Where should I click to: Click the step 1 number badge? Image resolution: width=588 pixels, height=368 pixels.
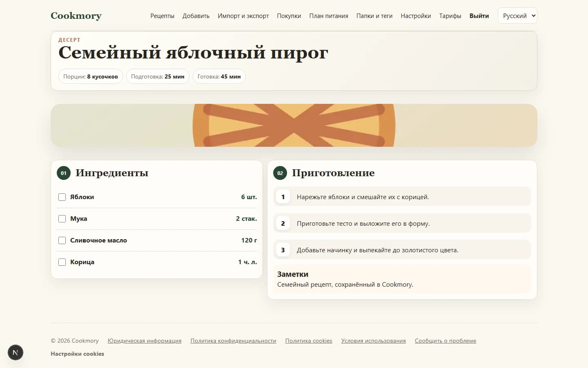[283, 197]
